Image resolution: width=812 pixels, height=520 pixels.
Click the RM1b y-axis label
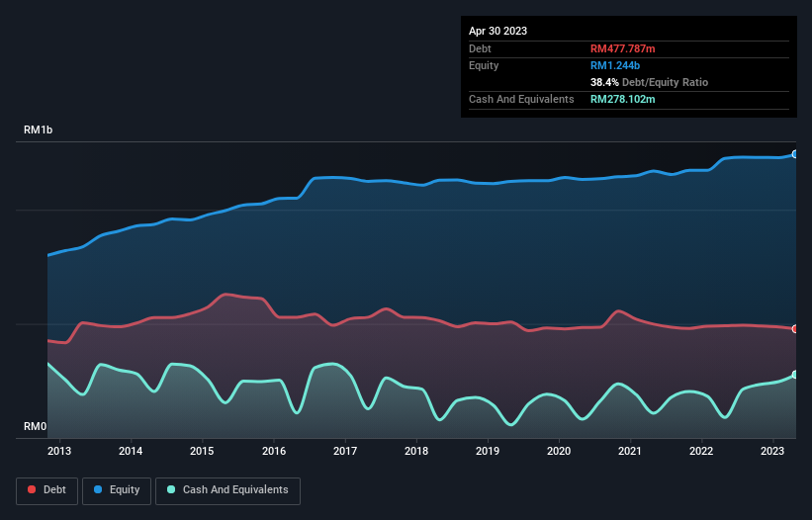(x=38, y=130)
